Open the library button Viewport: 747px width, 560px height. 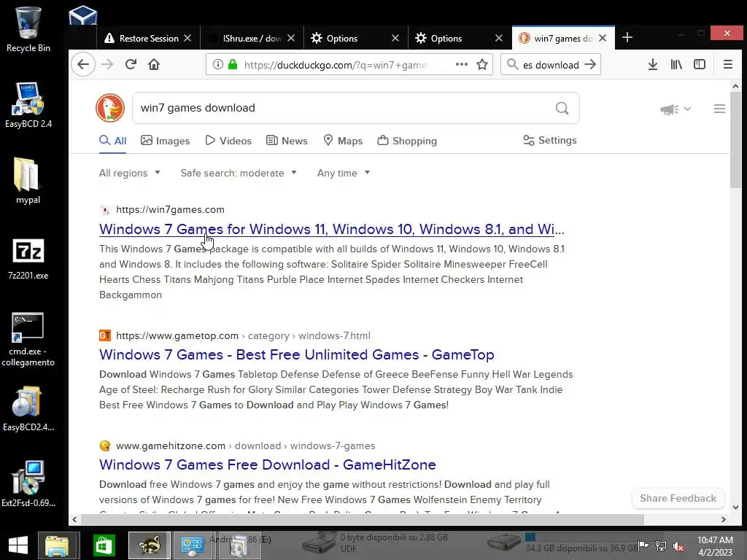(x=676, y=64)
